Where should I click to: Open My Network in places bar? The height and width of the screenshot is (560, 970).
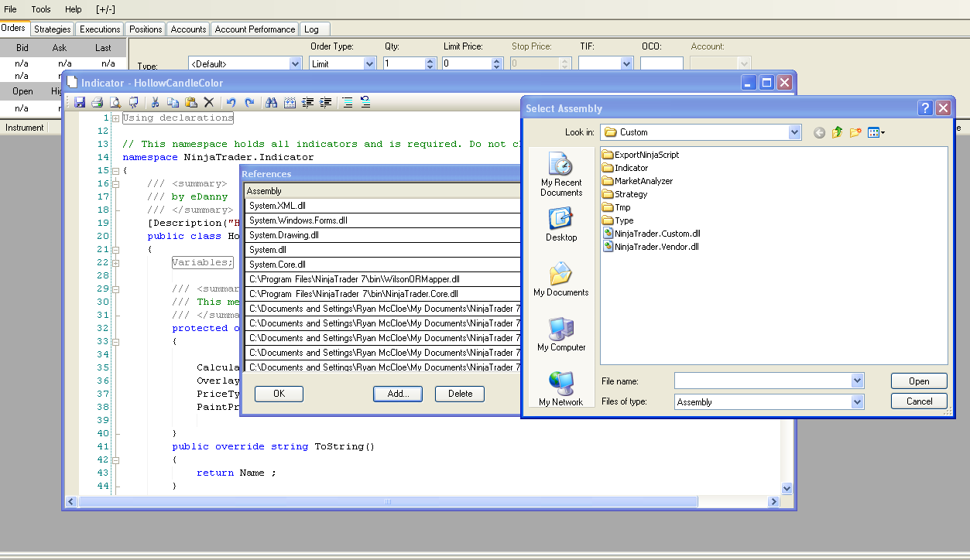(561, 388)
